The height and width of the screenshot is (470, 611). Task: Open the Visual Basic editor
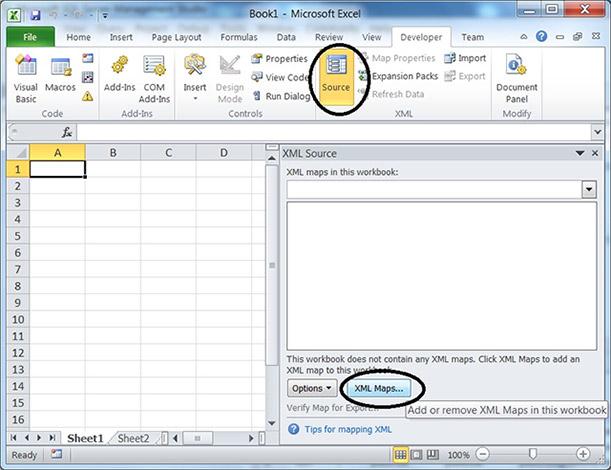[x=25, y=77]
